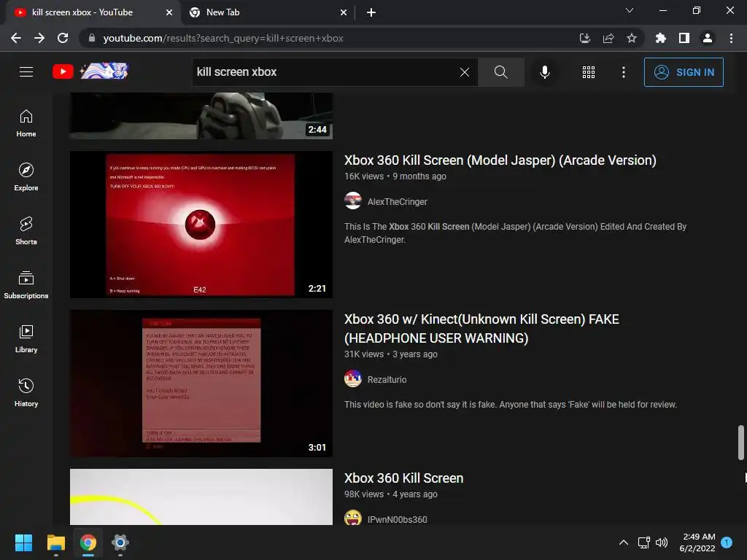Toggle the Chrome side panel

click(x=684, y=38)
